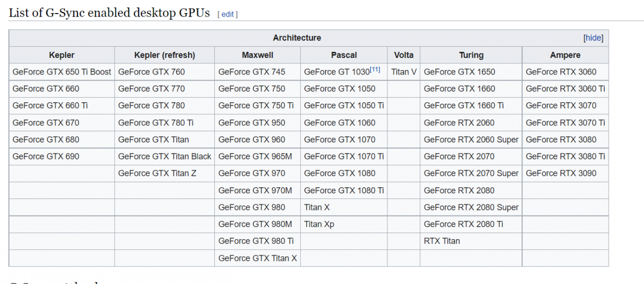Select the GeForce GTX 950 cell
This screenshot has width=644, height=284.
click(258, 122)
